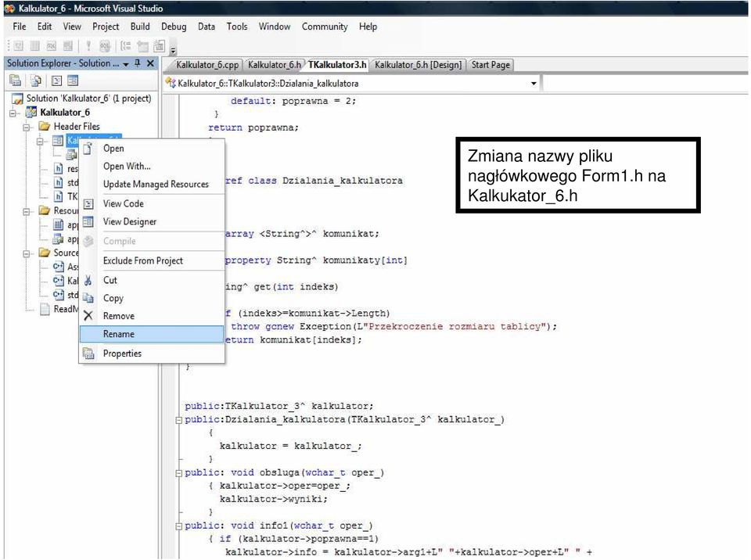This screenshot has width=751, height=560.
Task: Open the Project menu
Action: [106, 27]
